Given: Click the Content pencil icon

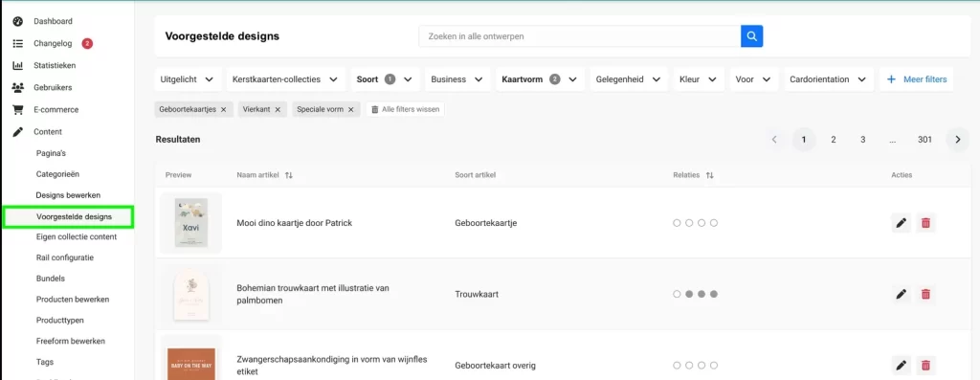Looking at the screenshot, I should (18, 132).
